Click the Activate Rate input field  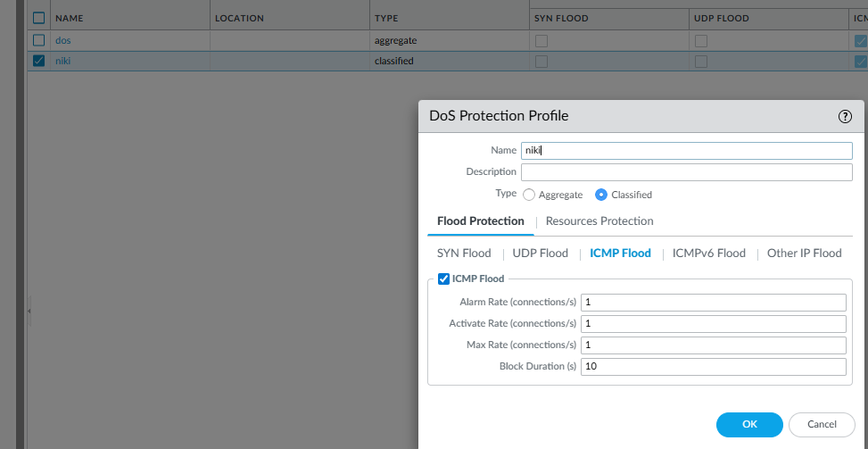tap(713, 324)
